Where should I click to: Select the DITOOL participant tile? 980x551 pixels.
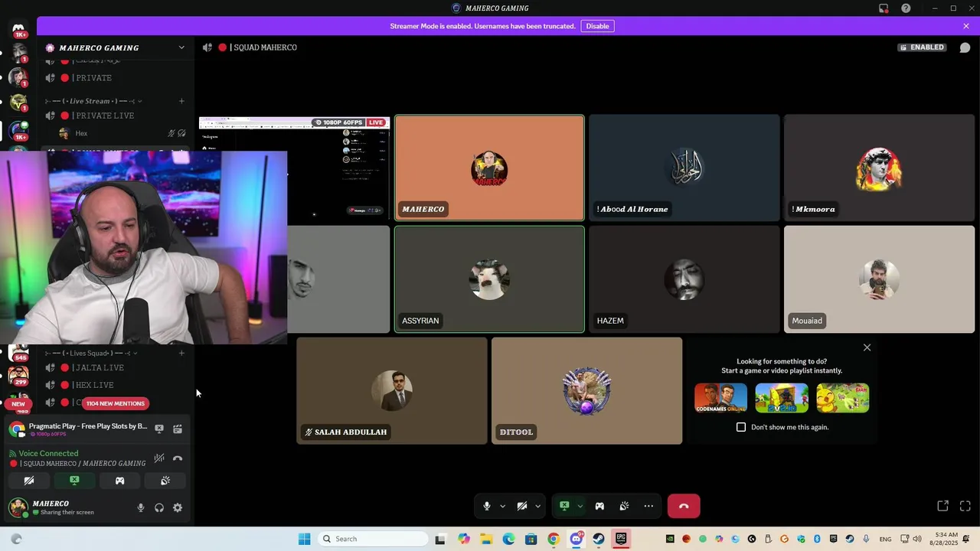(586, 390)
